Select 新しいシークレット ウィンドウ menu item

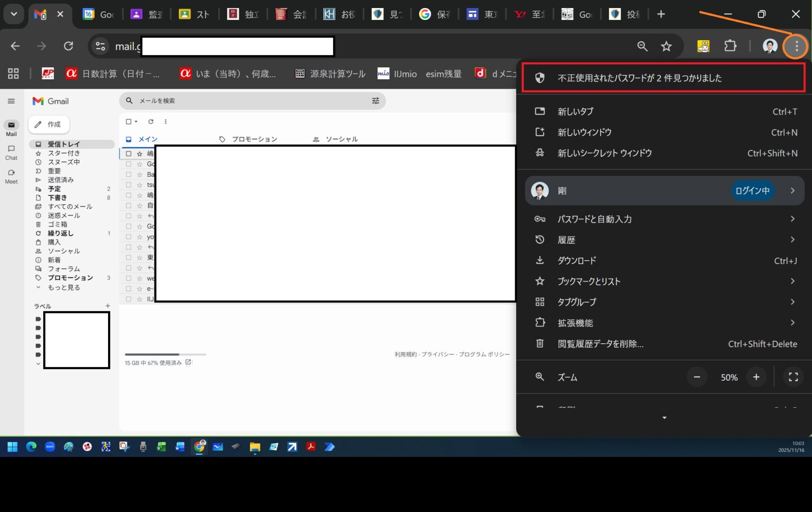(604, 153)
